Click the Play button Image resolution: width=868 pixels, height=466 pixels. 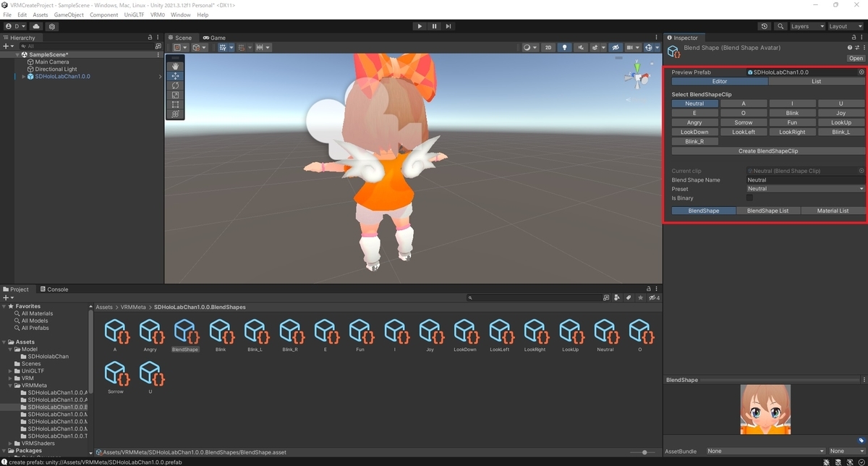[420, 26]
